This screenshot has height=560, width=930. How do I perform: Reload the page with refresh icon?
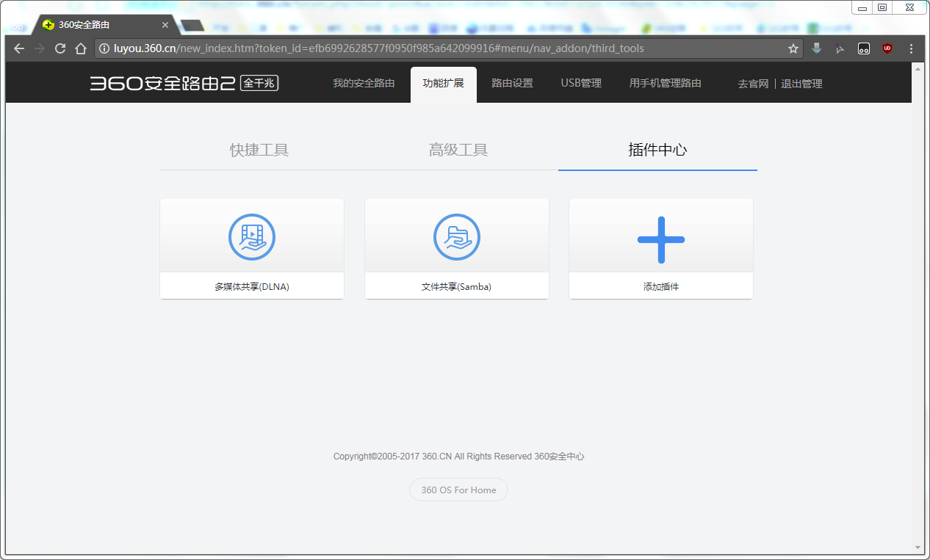60,48
